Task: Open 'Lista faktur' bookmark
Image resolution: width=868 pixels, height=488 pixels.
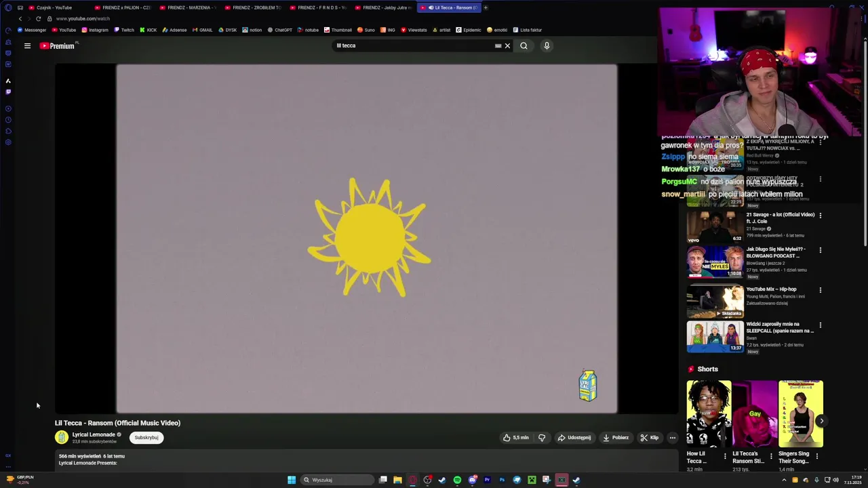Action: 527,30
